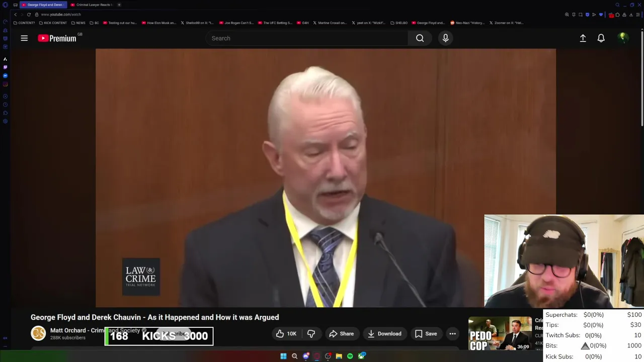Image resolution: width=644 pixels, height=362 pixels.
Task: Submit search with the magnifier button
Action: (420, 38)
